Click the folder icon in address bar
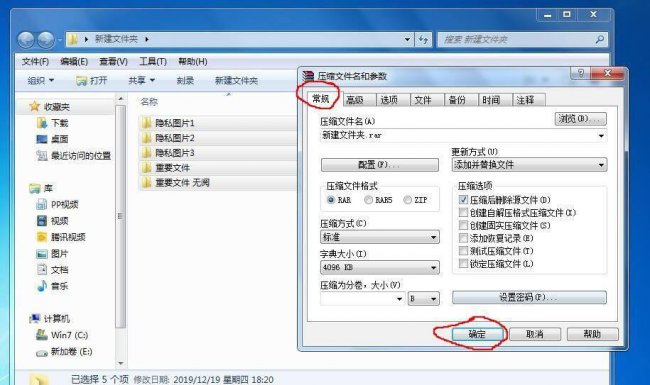 (x=73, y=39)
